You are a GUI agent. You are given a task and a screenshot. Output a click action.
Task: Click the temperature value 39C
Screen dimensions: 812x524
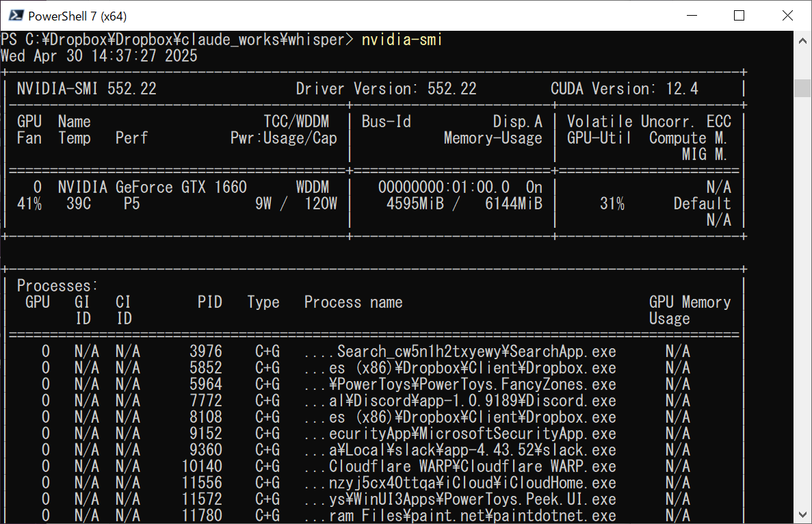[x=79, y=203]
